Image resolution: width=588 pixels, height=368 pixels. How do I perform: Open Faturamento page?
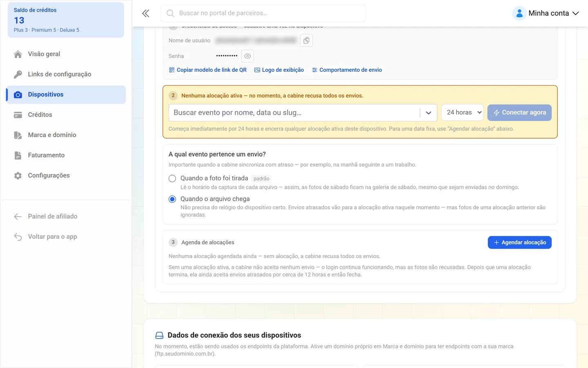point(66,155)
